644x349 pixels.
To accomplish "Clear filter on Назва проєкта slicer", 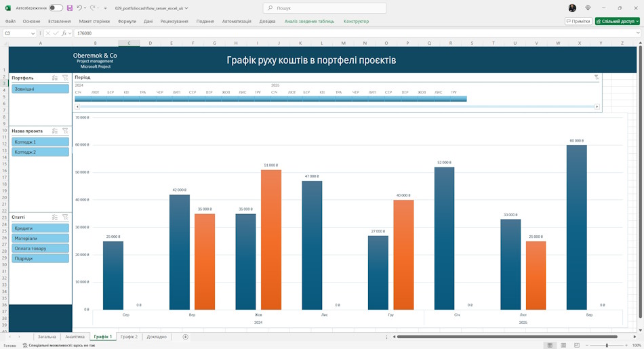I will click(x=65, y=131).
